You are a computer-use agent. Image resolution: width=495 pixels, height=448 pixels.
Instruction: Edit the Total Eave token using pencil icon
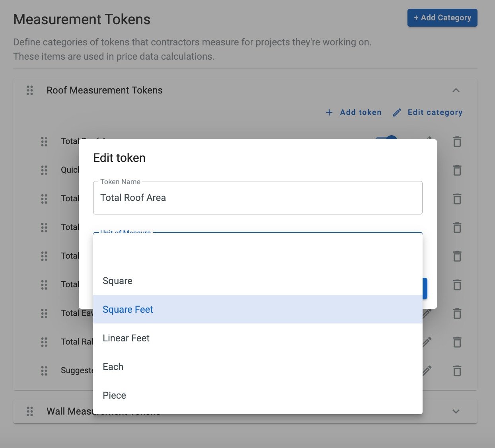coord(426,314)
